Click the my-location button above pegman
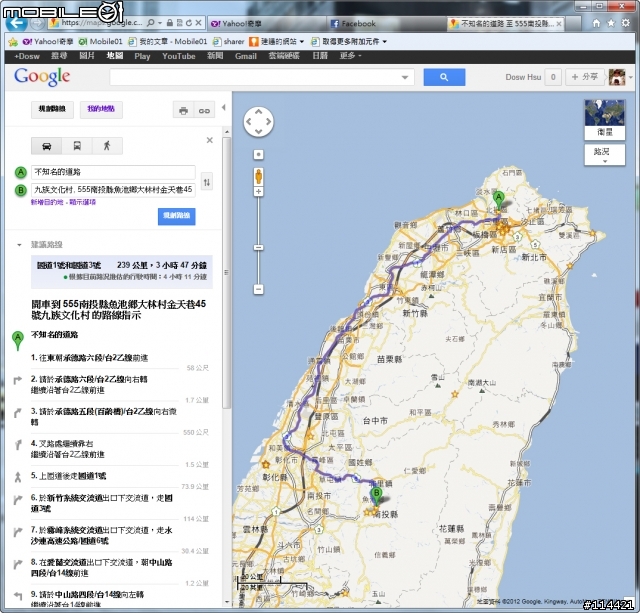This screenshot has height=613, width=640. tap(258, 155)
